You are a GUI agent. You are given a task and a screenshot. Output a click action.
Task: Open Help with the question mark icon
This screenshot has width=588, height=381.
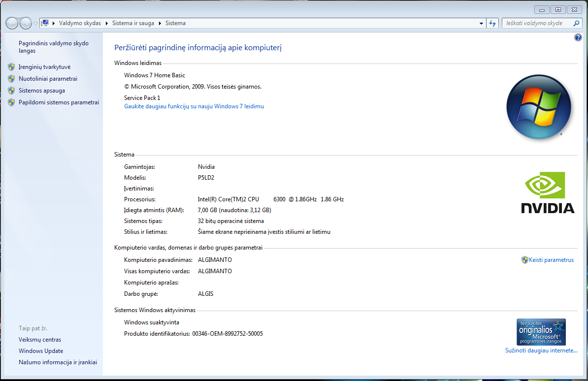click(x=578, y=37)
